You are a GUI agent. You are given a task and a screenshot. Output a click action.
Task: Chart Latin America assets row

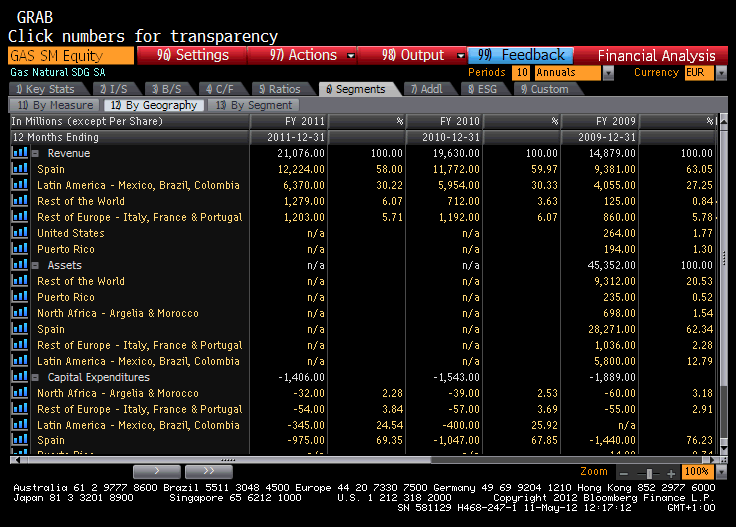click(20, 361)
